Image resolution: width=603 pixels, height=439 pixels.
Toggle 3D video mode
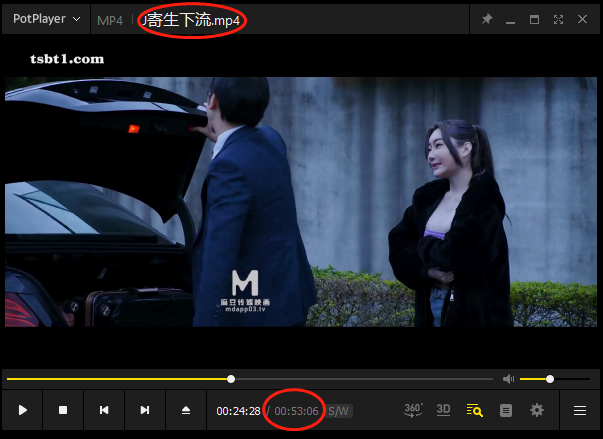point(443,410)
